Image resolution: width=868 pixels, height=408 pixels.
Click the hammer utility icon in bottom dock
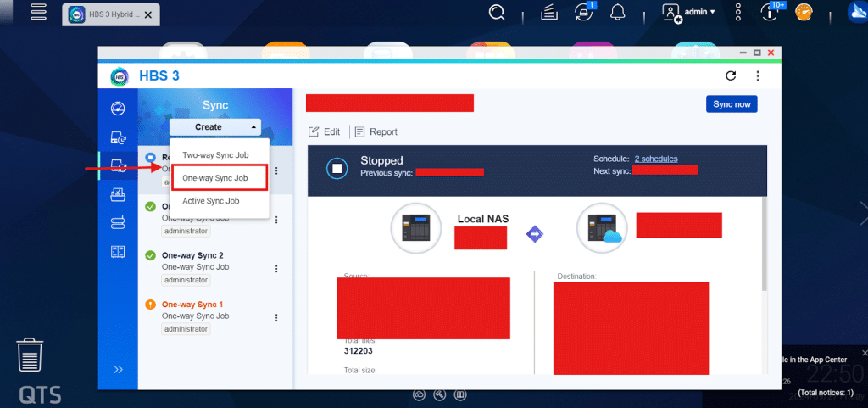coord(440,394)
